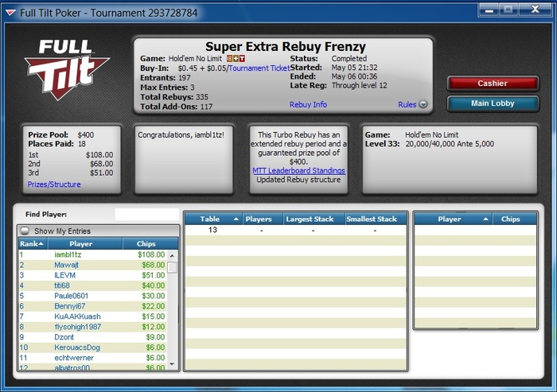Sort right panel by Chips column

point(515,219)
